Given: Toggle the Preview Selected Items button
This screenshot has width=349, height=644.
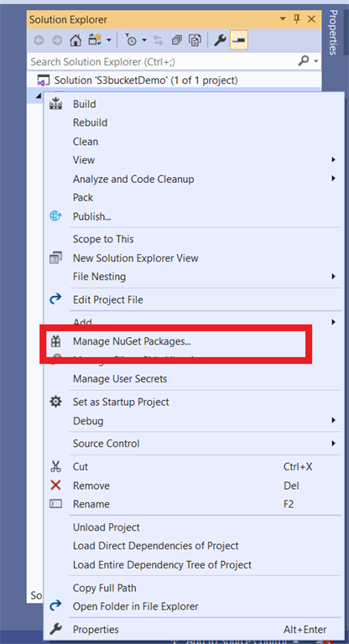Looking at the screenshot, I should coord(239,40).
